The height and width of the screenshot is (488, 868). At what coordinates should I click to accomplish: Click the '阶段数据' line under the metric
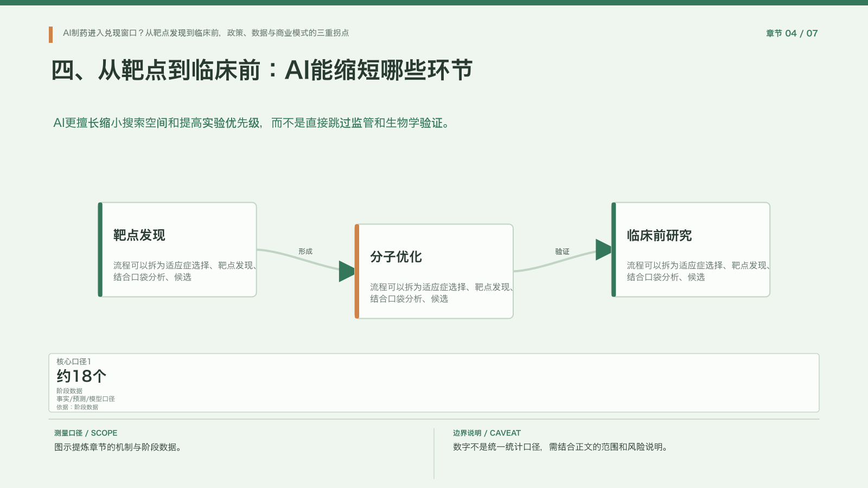click(69, 391)
